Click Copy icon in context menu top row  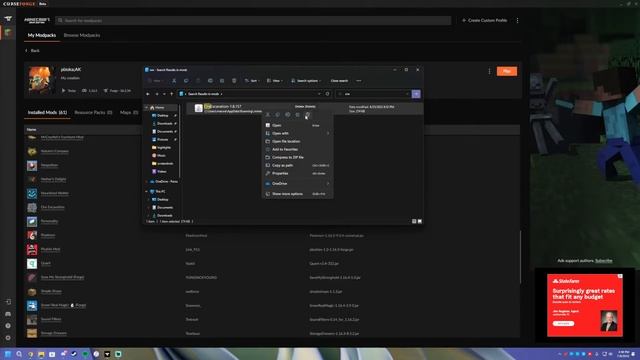278,115
